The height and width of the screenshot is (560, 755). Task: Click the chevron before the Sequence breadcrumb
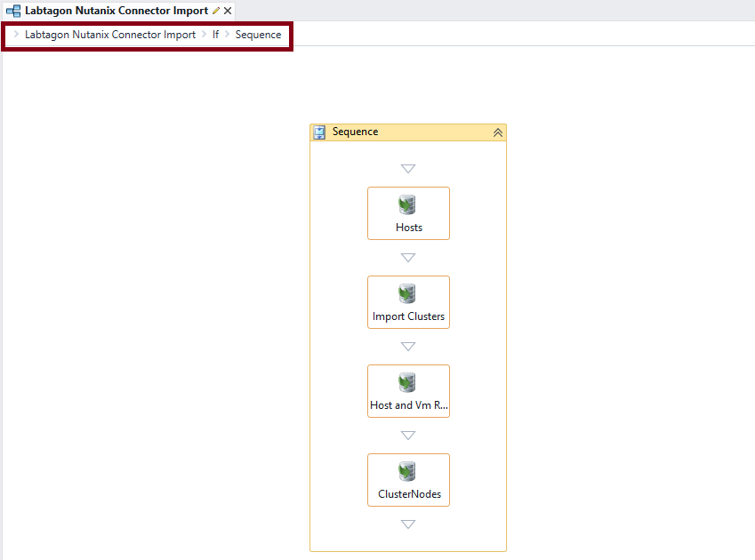[x=227, y=35]
